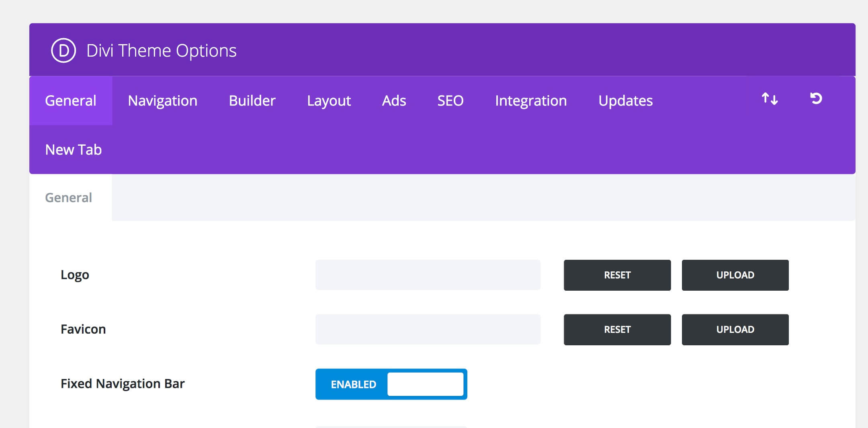Switch to the General main tab

[x=71, y=100]
